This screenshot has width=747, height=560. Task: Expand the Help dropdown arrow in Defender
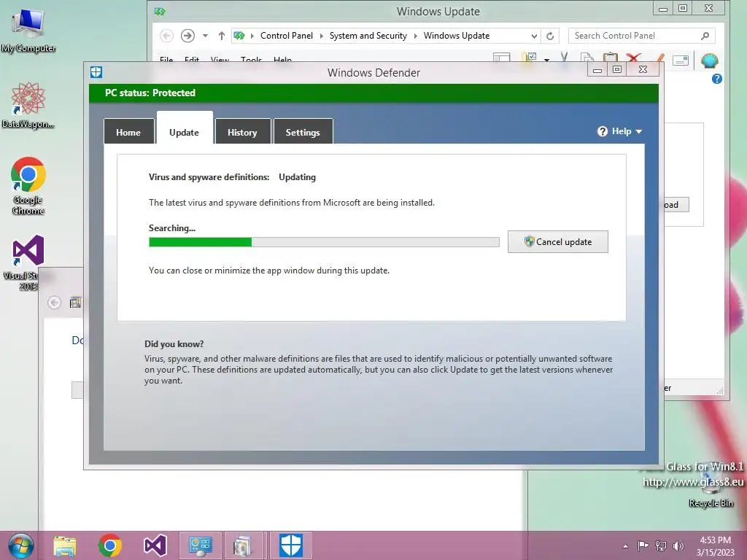coord(639,132)
